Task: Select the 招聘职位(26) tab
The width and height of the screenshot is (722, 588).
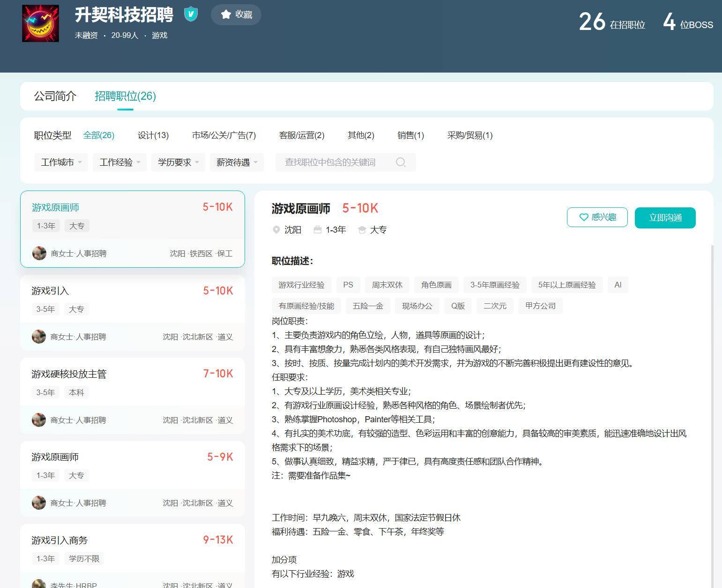Action: click(x=125, y=96)
